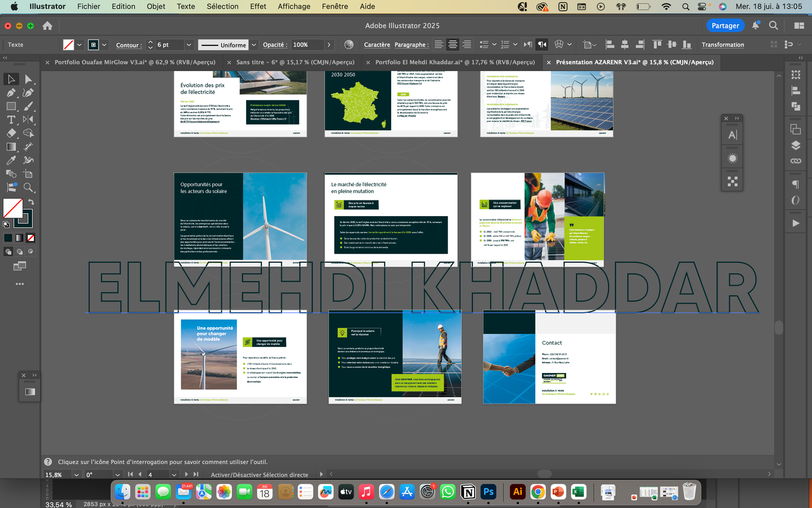Select the Eraser tool
Image resolution: width=812 pixels, height=508 pixels.
[x=11, y=133]
